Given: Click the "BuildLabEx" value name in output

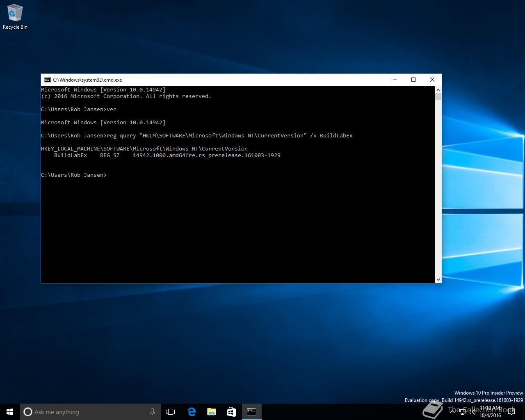Looking at the screenshot, I should 71,155.
